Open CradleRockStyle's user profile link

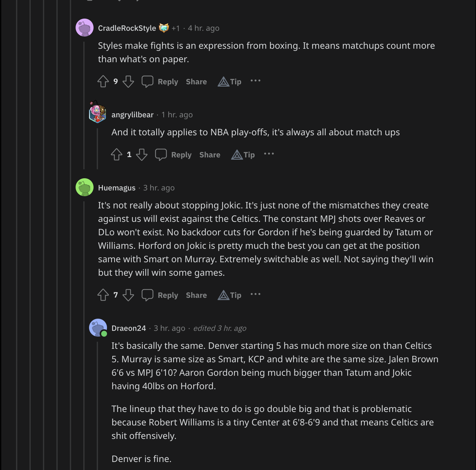pyautogui.click(x=127, y=28)
